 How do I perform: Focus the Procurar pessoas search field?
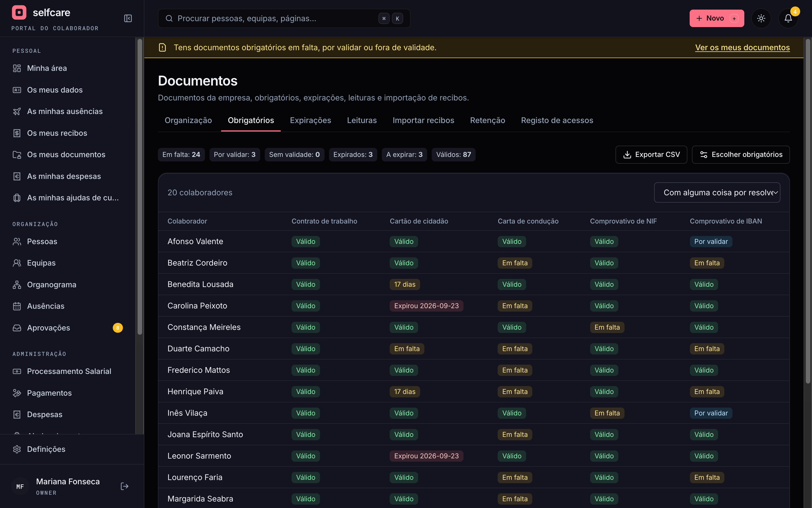pos(284,18)
